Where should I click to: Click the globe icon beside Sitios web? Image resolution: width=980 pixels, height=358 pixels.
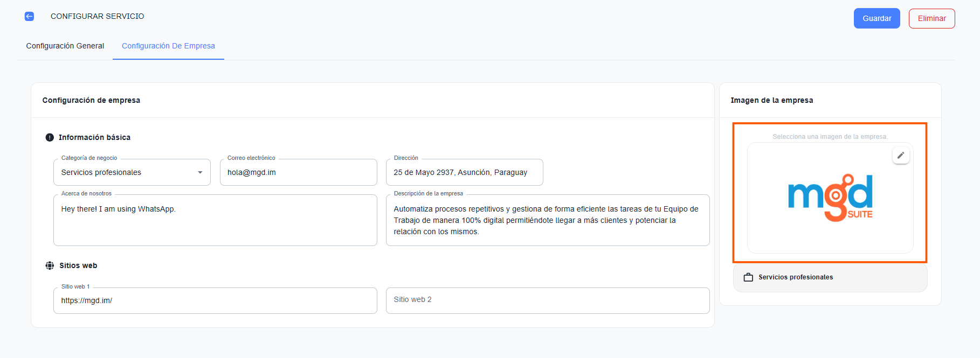coord(50,265)
